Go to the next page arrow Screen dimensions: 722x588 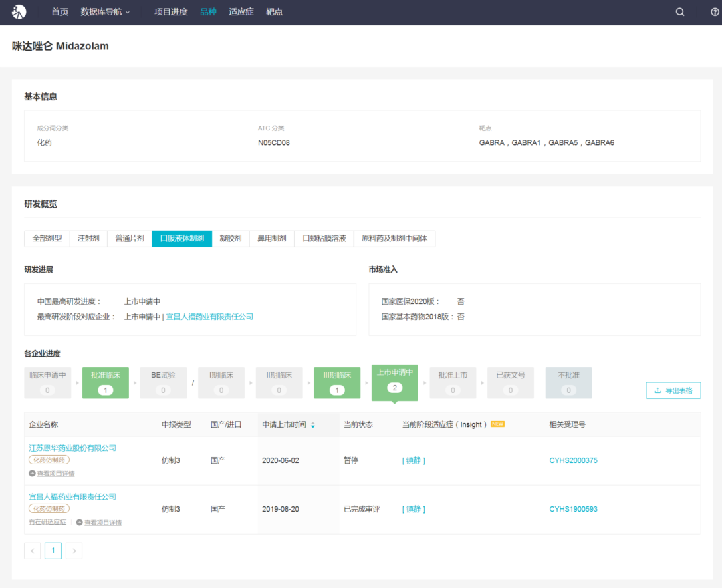[x=74, y=551]
